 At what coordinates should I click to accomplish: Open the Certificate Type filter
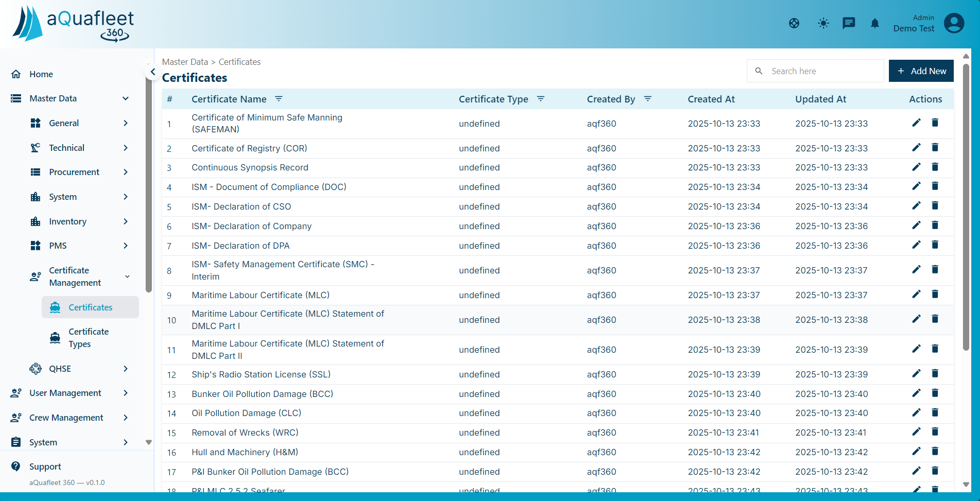540,99
